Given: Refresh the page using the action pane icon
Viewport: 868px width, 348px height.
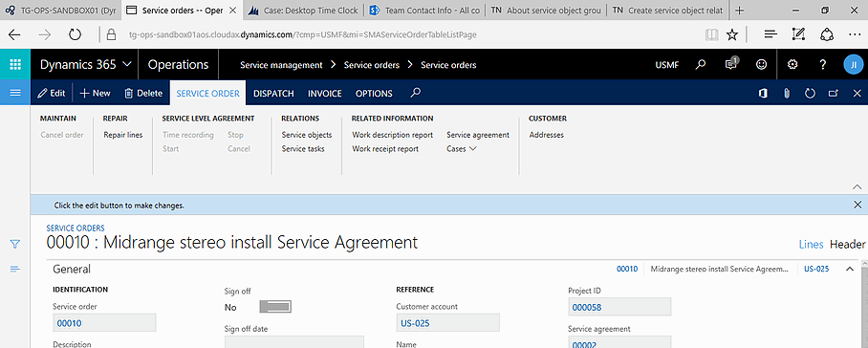Looking at the screenshot, I should (810, 94).
